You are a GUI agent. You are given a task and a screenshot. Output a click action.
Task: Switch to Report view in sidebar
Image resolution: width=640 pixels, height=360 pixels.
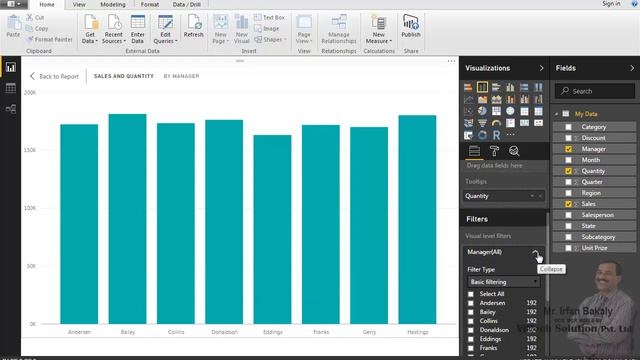click(x=11, y=67)
